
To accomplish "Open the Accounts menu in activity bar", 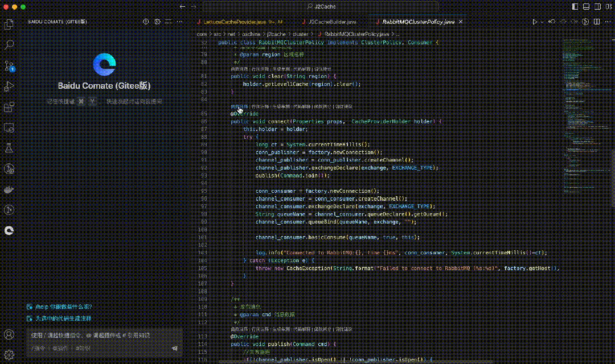I will coord(9,334).
